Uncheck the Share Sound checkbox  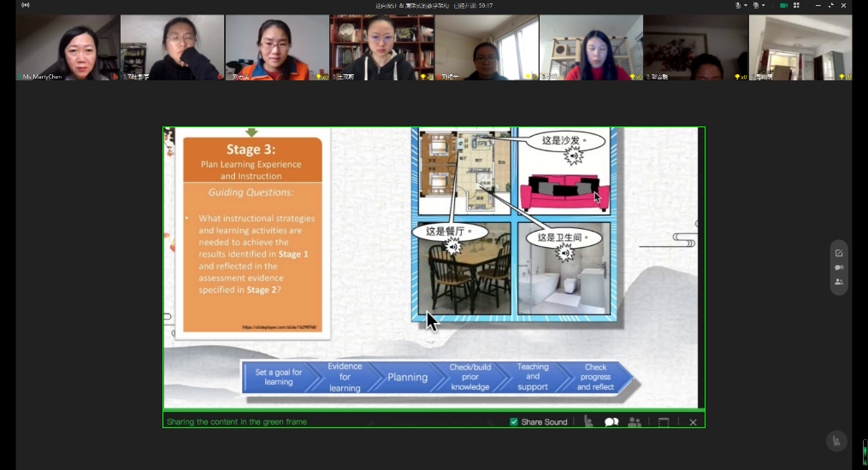(513, 422)
